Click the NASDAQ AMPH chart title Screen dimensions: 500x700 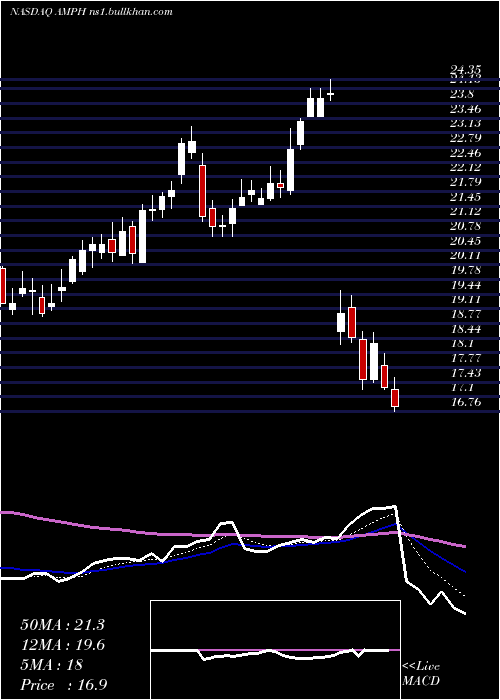point(91,12)
